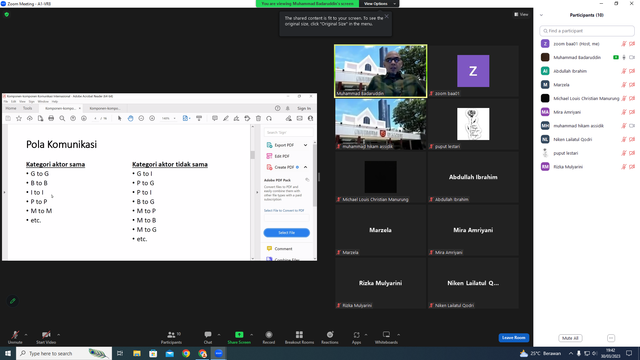Screen dimensions: 640x360
Task: Open Breakout Rooms in Zoom toolbar
Action: [299, 337]
